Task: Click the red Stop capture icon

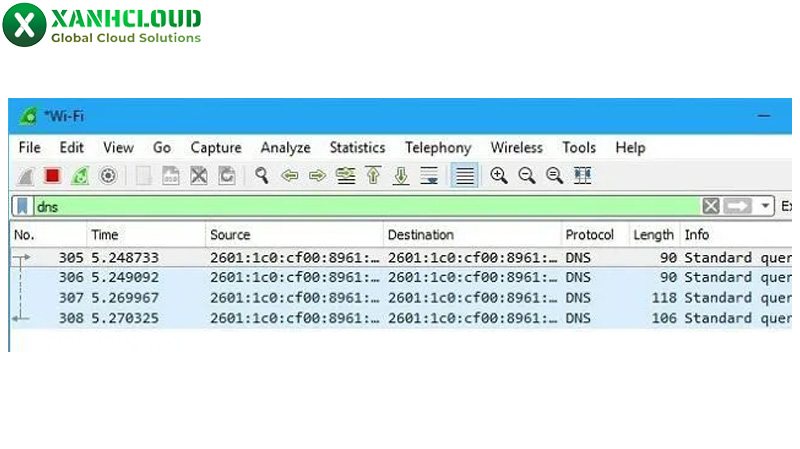Action: tap(53, 176)
